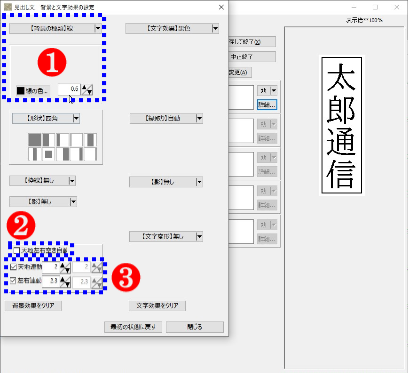Open the text effect single-color dropdown
The width and height of the screenshot is (408, 373).
tap(172, 28)
